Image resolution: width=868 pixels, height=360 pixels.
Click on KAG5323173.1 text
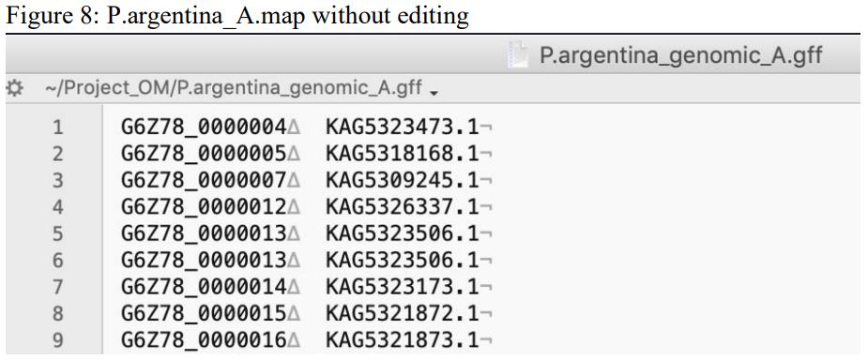tap(402, 287)
